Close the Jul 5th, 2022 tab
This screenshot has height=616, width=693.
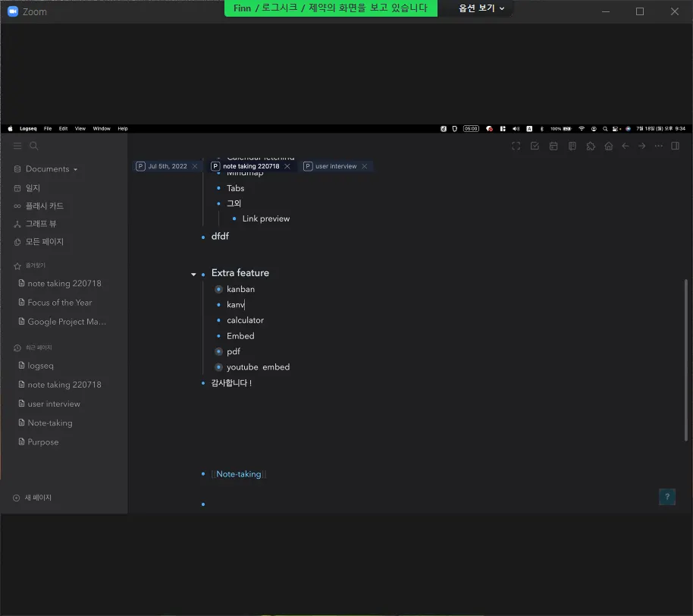pos(194,166)
